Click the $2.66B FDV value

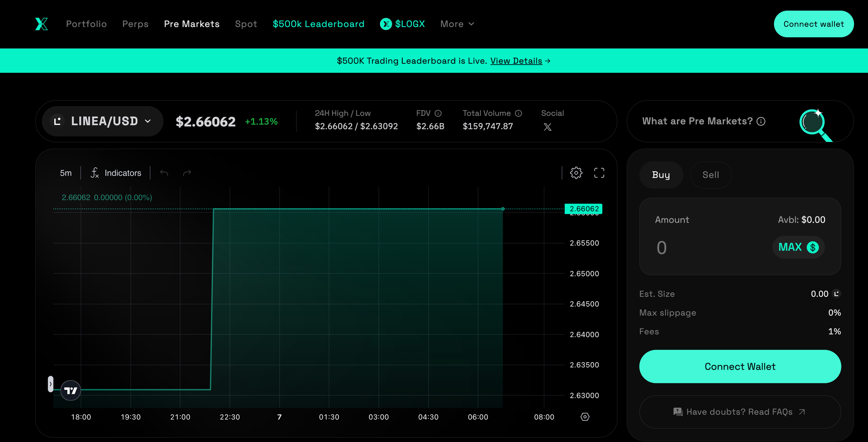point(430,126)
